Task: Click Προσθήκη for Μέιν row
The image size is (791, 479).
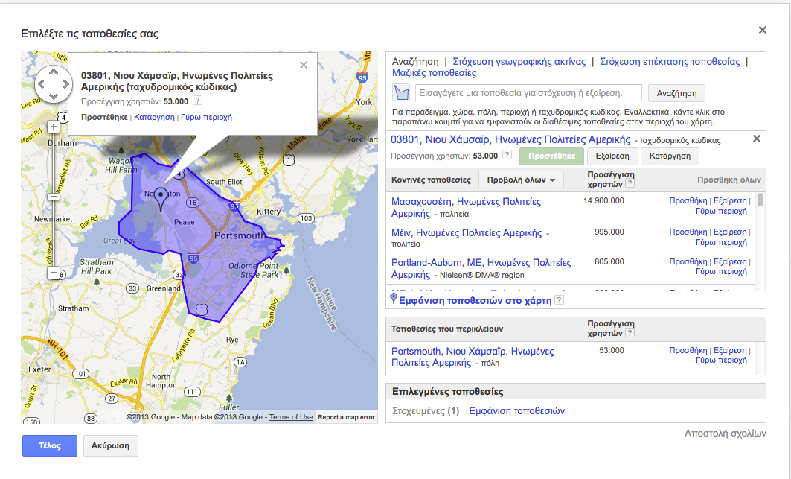Action: [688, 232]
